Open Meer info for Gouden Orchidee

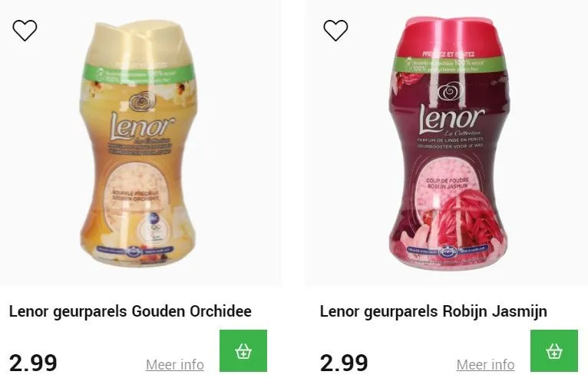175,364
